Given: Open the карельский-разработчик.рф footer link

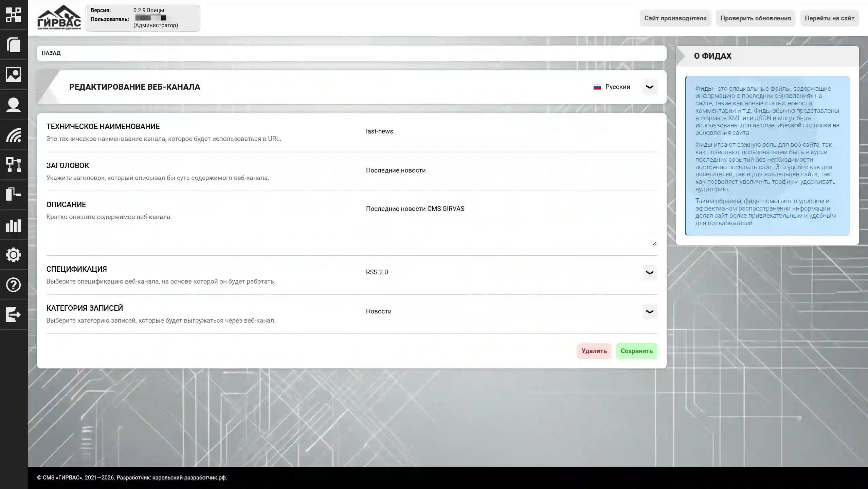Looking at the screenshot, I should (189, 477).
